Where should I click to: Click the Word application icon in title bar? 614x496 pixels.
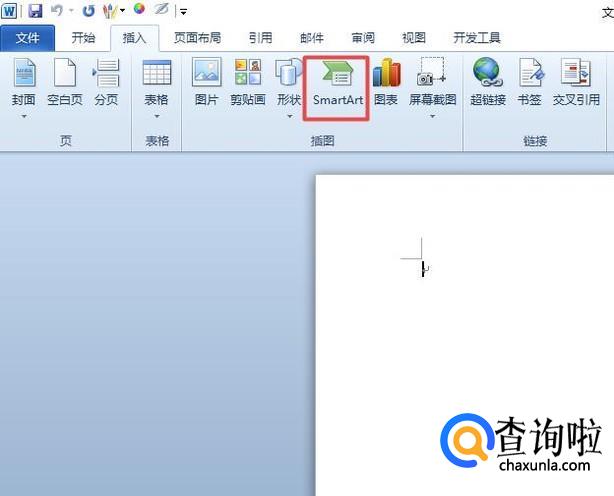point(9,10)
